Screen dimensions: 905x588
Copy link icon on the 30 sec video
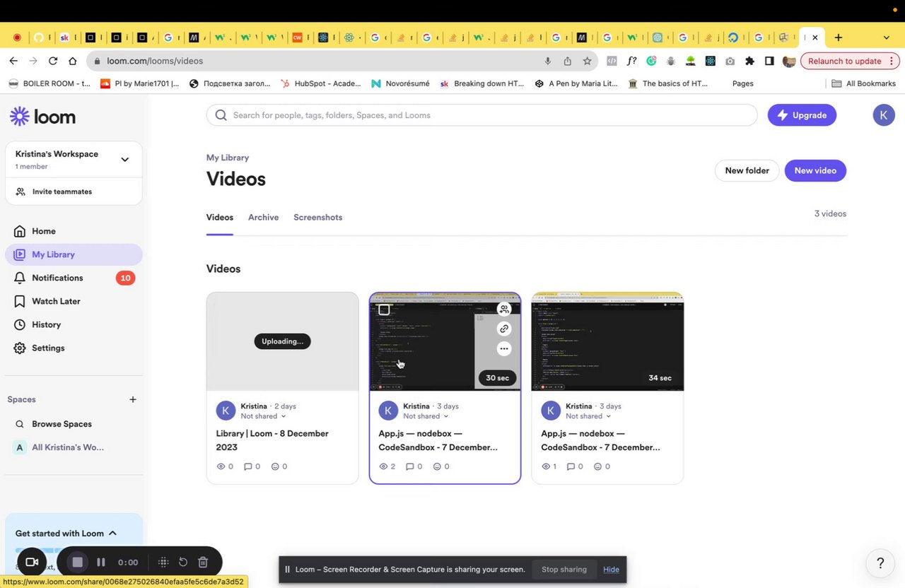point(504,329)
